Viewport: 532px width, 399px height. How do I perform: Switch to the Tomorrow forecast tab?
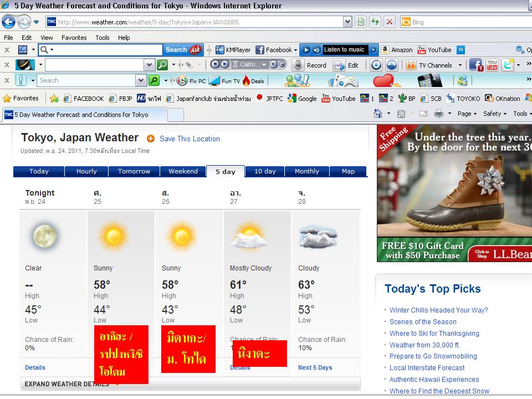point(134,171)
